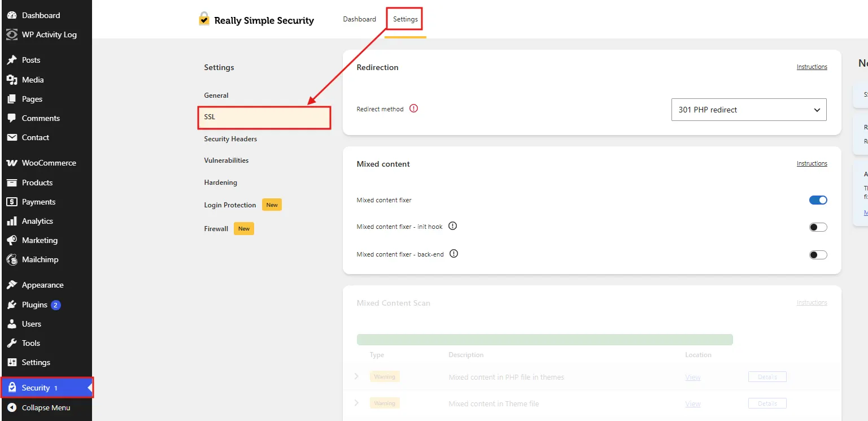
Task: Click the New badge beside Login Protection
Action: coord(272,205)
